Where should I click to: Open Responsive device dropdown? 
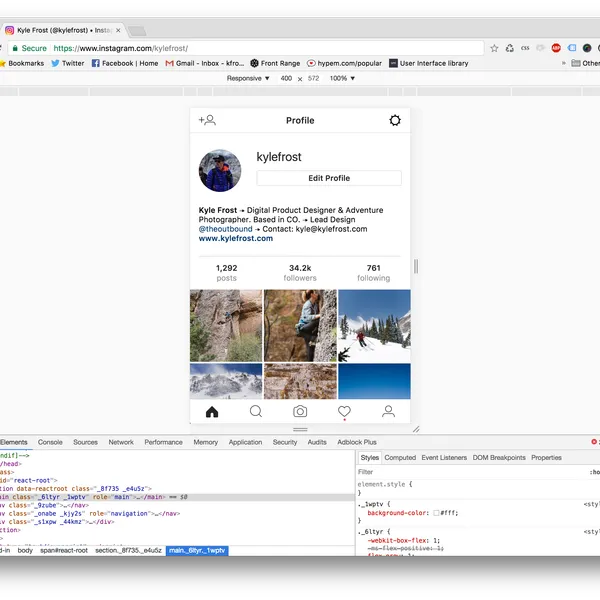tap(248, 78)
